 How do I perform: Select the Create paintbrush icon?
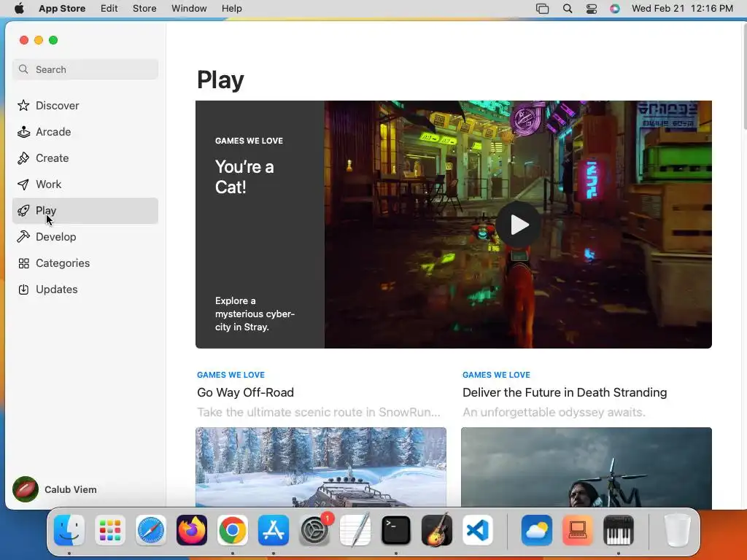pyautogui.click(x=23, y=158)
